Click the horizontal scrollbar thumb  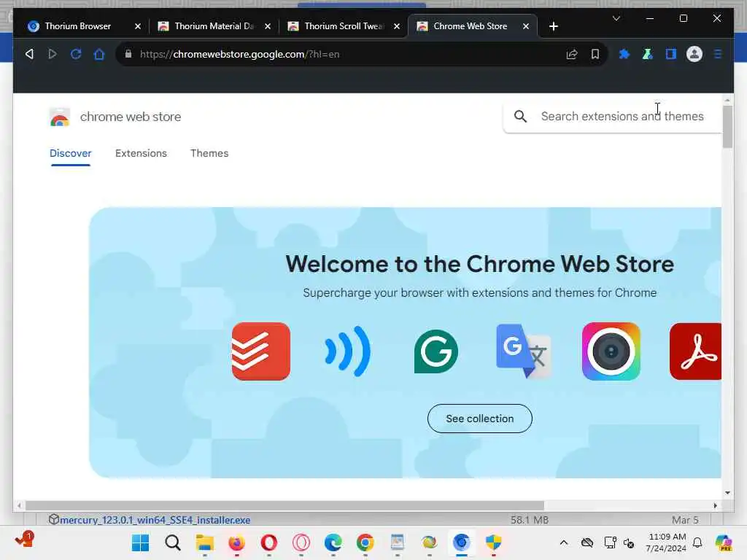tap(285, 506)
